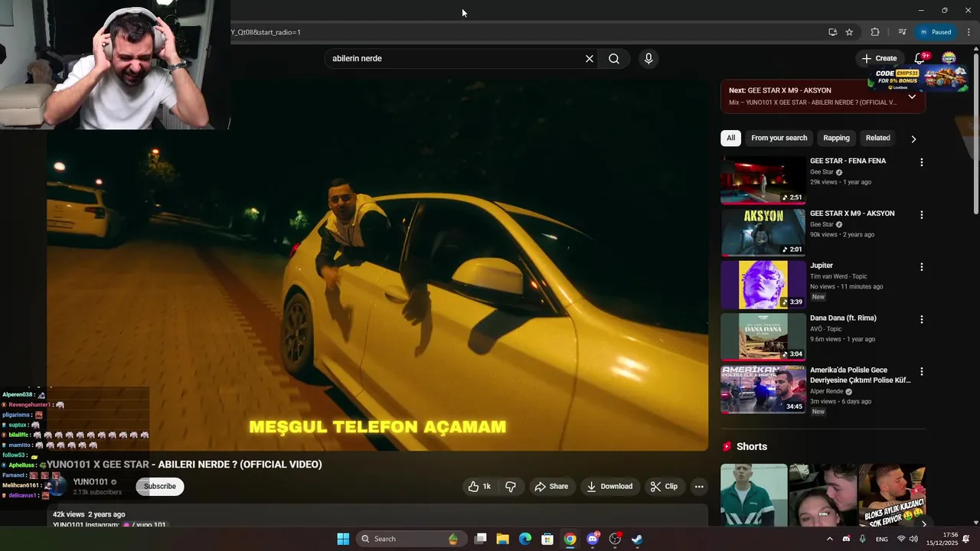Open the taskbar clock showing 17:56
Viewport: 980px width, 551px height.
[x=942, y=539]
